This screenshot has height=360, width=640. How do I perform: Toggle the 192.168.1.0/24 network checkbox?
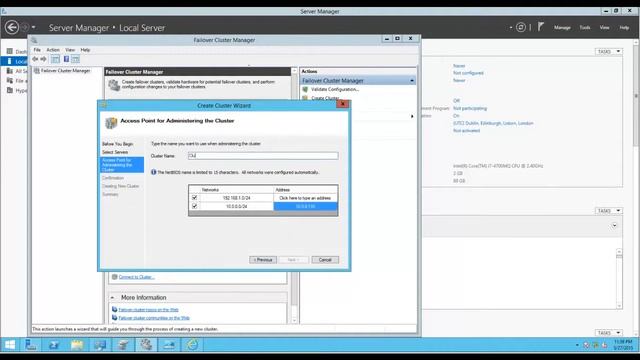(x=194, y=198)
